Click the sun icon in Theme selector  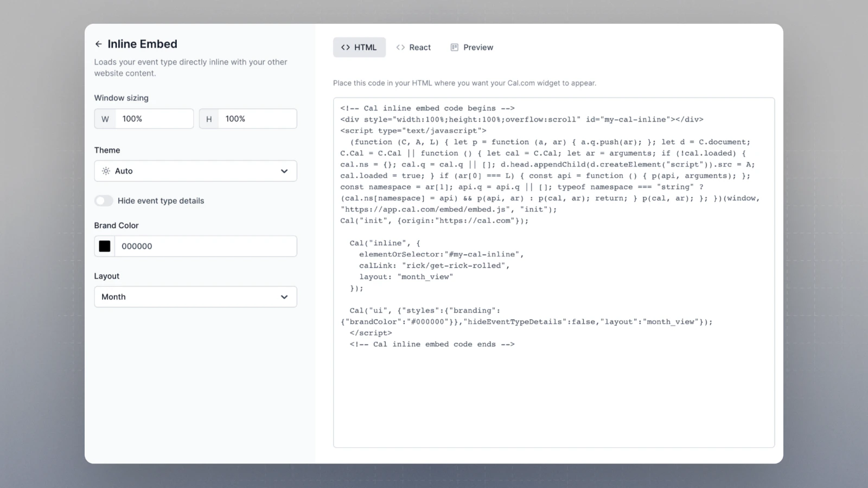click(106, 171)
